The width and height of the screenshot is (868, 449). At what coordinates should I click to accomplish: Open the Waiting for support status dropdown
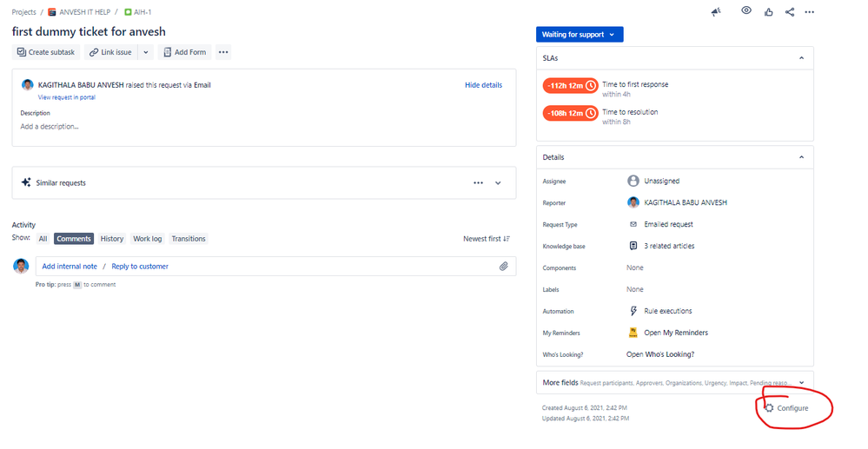tap(579, 35)
